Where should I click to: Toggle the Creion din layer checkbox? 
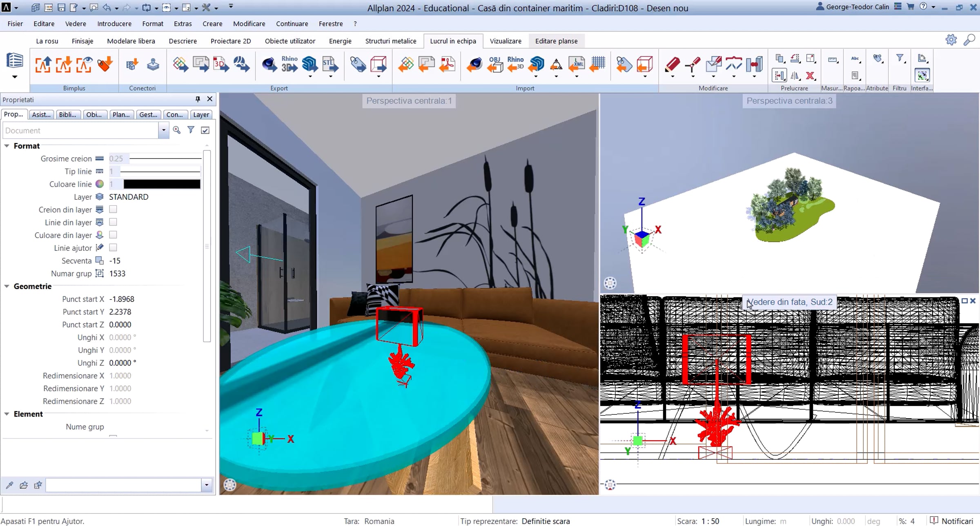tap(113, 209)
